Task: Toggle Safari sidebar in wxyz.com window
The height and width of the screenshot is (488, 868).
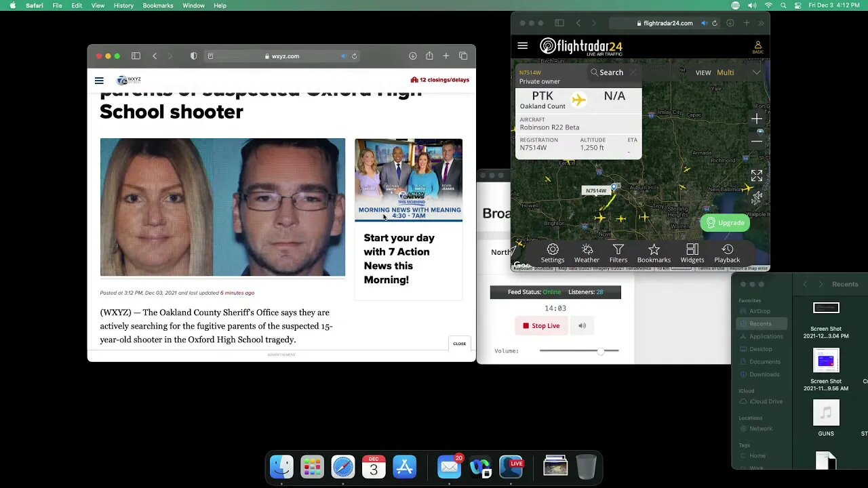Action: click(x=136, y=56)
